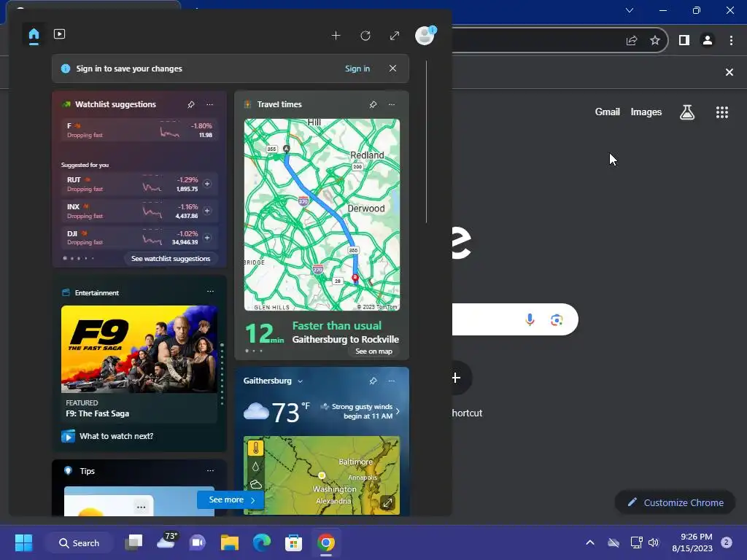Screen dimensions: 747x560
Task: Expand widgets panel to full view
Action: [x=395, y=36]
